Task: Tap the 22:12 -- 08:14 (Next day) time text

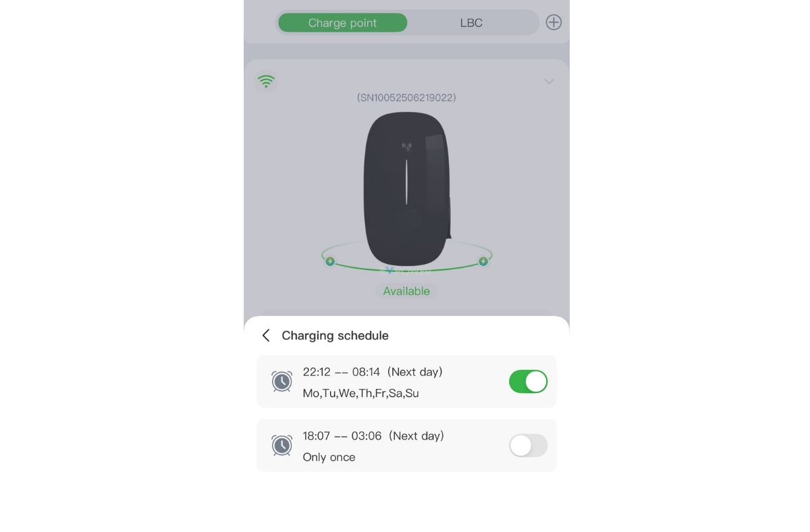Action: tap(373, 372)
